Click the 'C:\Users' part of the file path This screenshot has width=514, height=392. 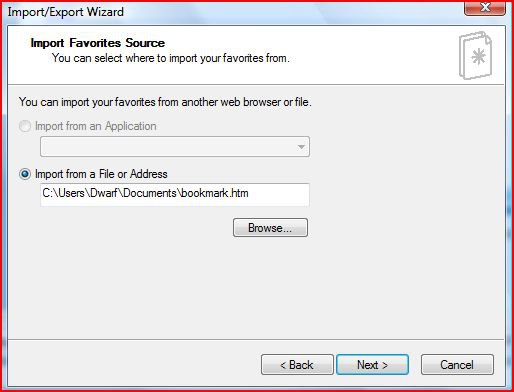coord(63,193)
